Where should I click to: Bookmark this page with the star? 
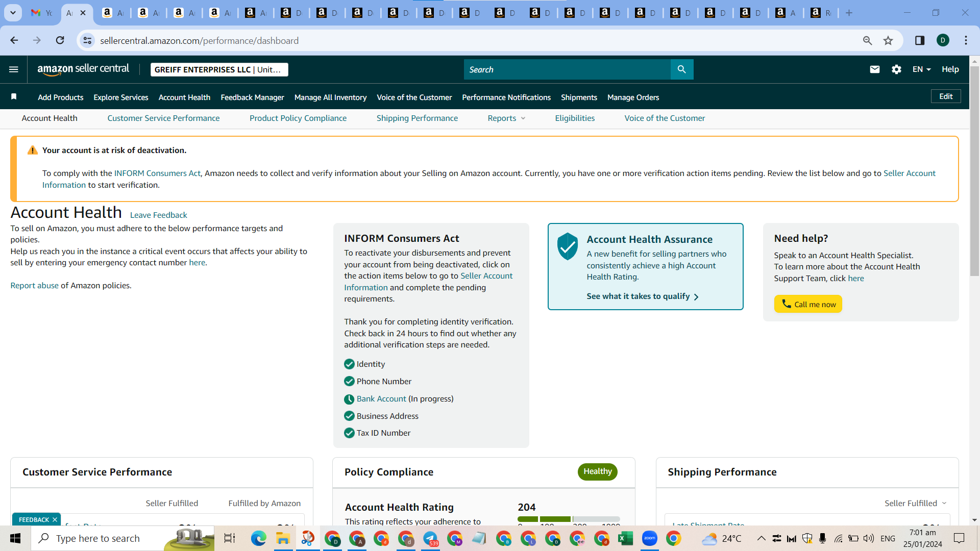tap(888, 40)
